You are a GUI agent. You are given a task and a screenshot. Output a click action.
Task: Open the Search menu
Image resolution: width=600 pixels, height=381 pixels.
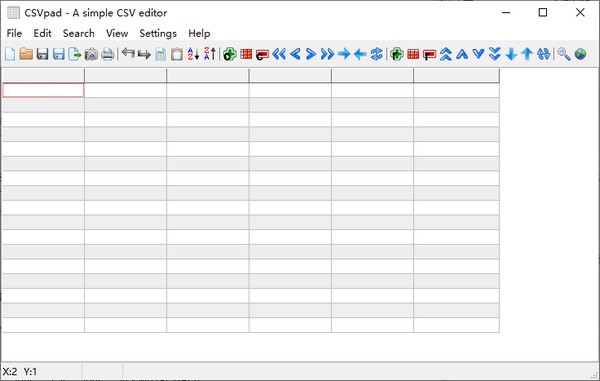(x=78, y=33)
